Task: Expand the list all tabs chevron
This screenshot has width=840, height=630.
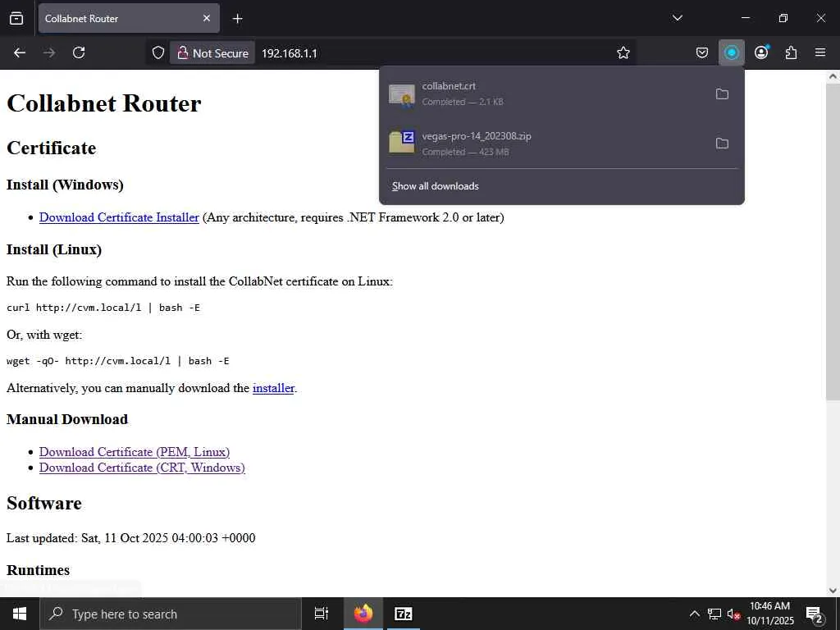Action: pyautogui.click(x=677, y=18)
